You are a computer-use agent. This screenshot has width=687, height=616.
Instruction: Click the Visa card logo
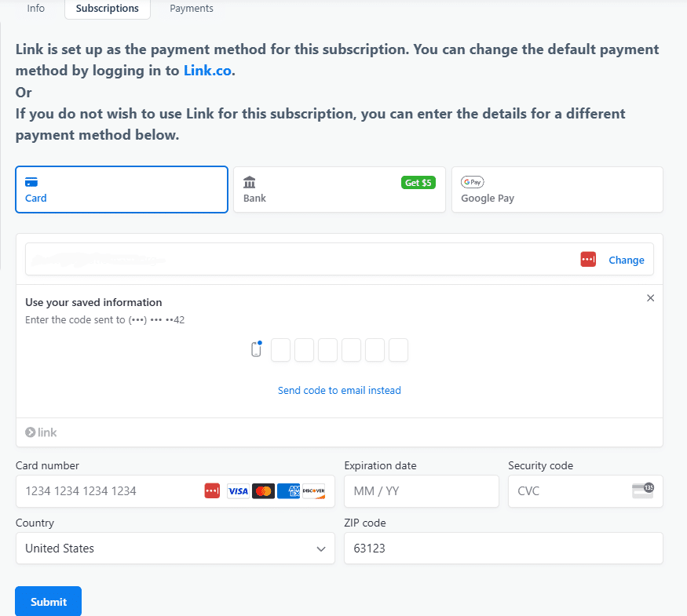point(238,491)
